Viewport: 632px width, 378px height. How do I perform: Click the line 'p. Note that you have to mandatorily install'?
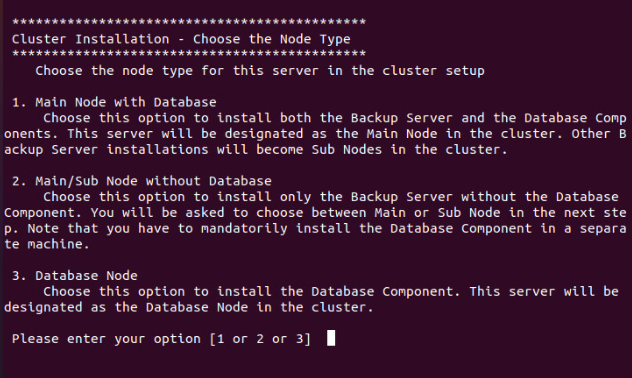pyautogui.click(x=315, y=228)
